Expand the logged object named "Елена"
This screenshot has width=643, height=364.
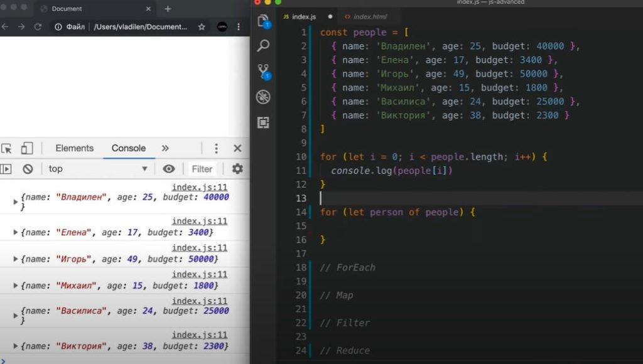click(16, 232)
